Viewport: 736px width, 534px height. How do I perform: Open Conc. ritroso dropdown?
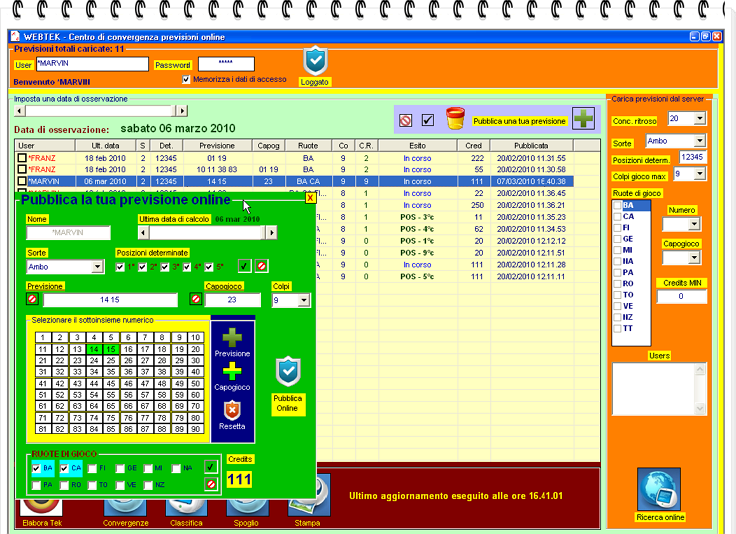click(699, 118)
